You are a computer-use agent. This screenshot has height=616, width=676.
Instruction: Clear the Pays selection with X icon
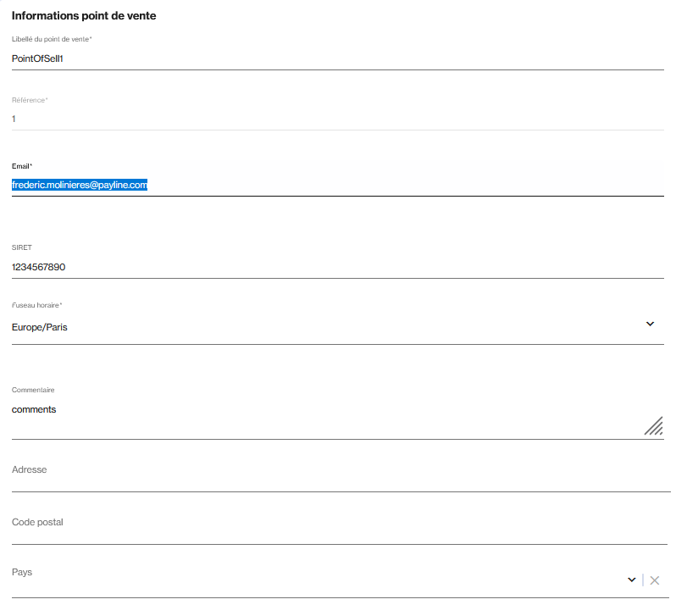(x=655, y=580)
